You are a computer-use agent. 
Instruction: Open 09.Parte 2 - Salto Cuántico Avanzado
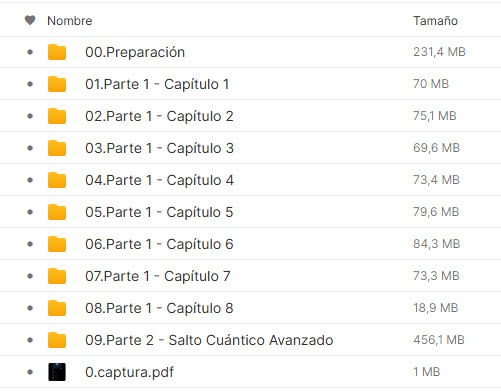(209, 340)
